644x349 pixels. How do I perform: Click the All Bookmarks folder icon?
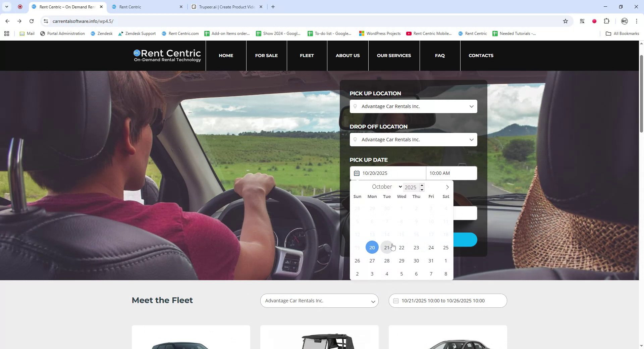pyautogui.click(x=608, y=33)
